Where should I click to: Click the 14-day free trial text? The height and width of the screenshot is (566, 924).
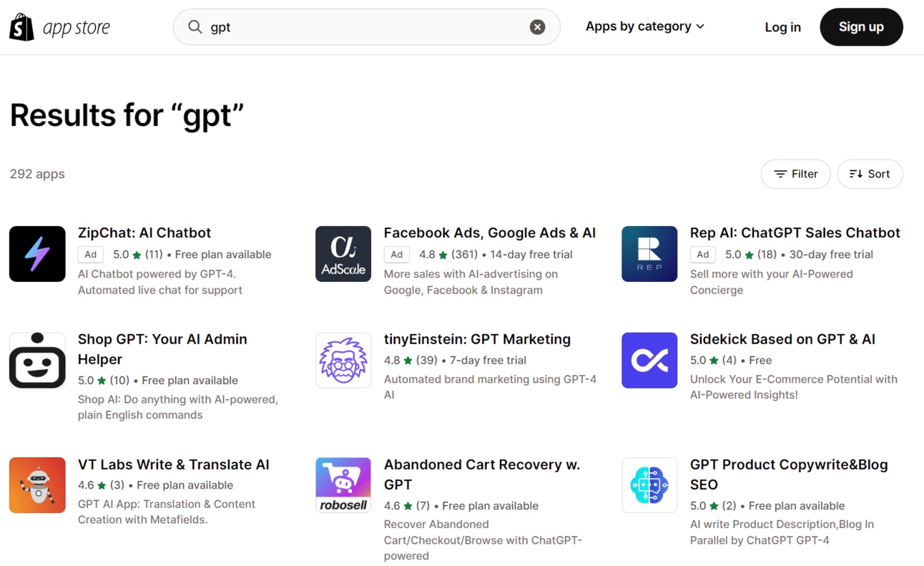coord(531,255)
